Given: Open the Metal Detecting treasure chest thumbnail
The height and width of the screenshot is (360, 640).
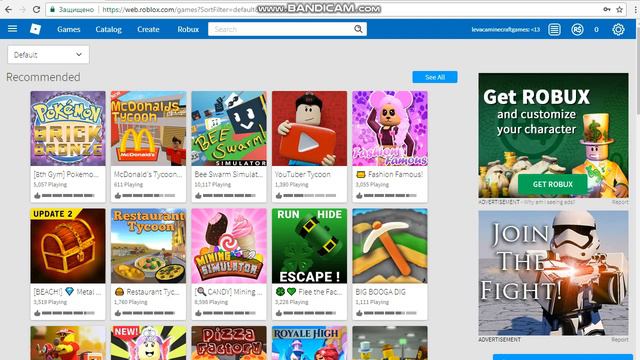Looking at the screenshot, I should pos(68,246).
